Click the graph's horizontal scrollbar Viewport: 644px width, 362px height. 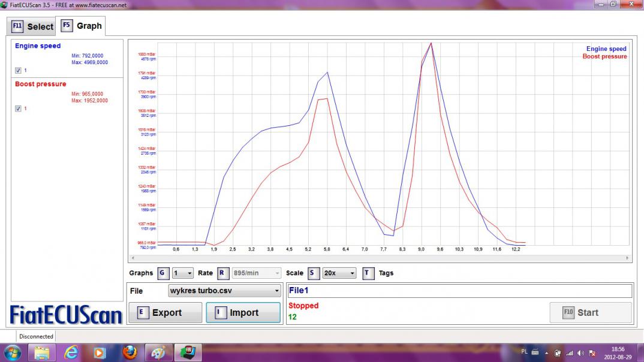pos(379,258)
